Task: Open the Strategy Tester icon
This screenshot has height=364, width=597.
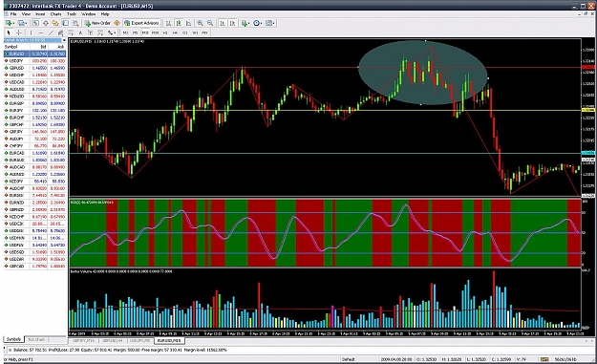Action: pyautogui.click(x=75, y=23)
